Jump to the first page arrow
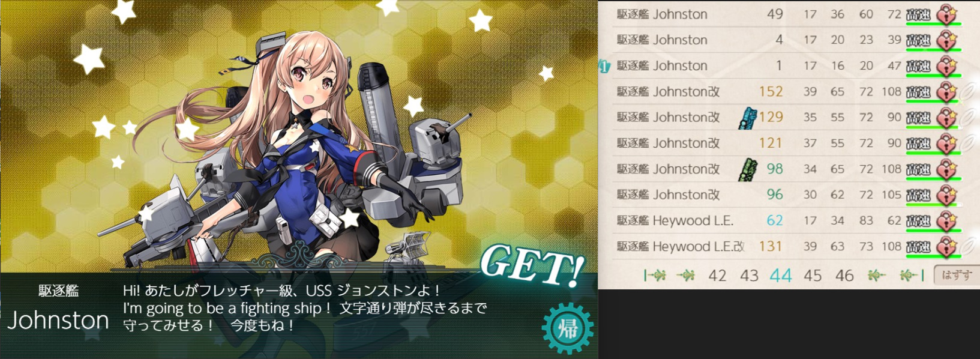Image resolution: width=980 pixels, height=359 pixels. coord(655,276)
